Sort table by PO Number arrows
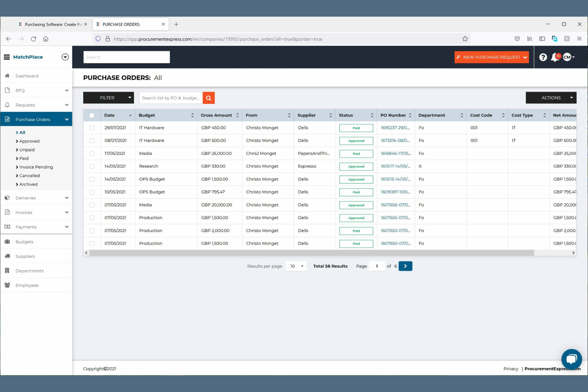The width and height of the screenshot is (588, 392). [410, 115]
